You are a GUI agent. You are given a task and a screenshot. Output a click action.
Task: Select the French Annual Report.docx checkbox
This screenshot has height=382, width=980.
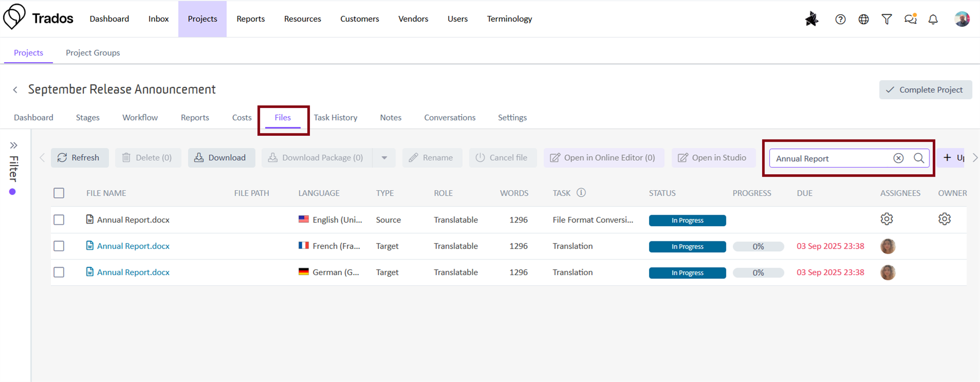pos(59,246)
